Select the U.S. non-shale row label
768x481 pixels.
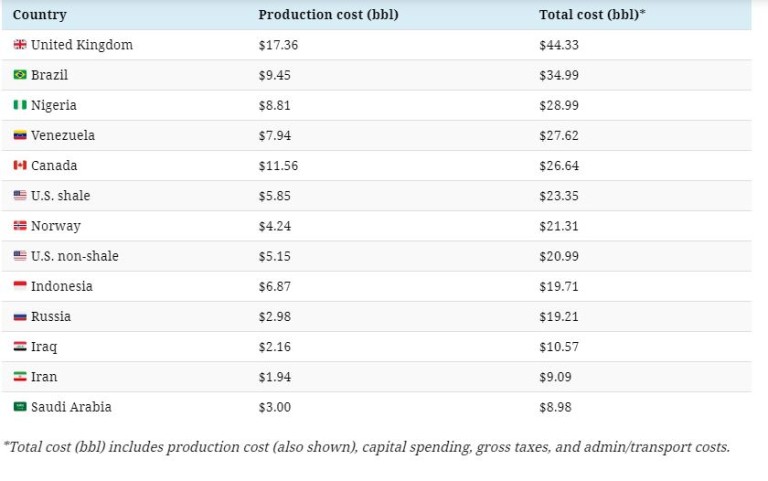[x=74, y=256]
